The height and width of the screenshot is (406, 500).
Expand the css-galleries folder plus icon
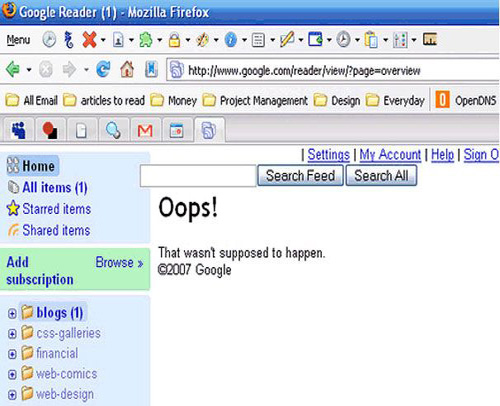12,334
